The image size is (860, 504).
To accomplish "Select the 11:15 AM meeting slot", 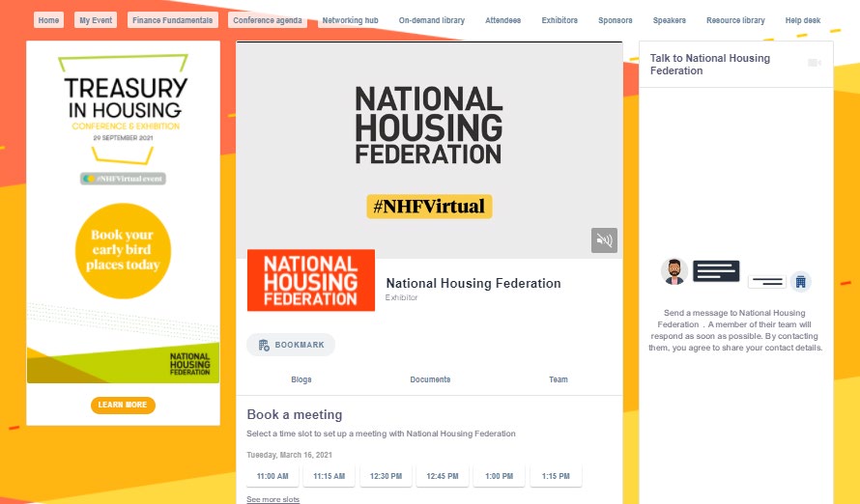I will click(330, 476).
